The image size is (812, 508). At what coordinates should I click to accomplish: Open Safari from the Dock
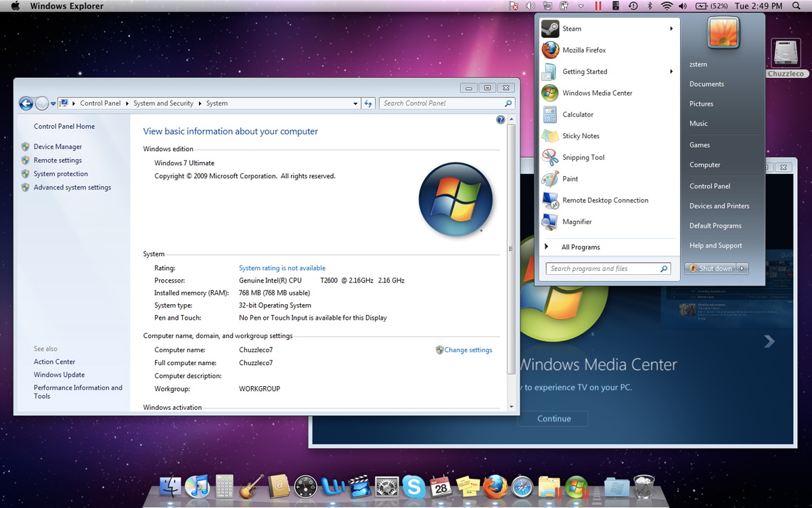[x=522, y=487]
